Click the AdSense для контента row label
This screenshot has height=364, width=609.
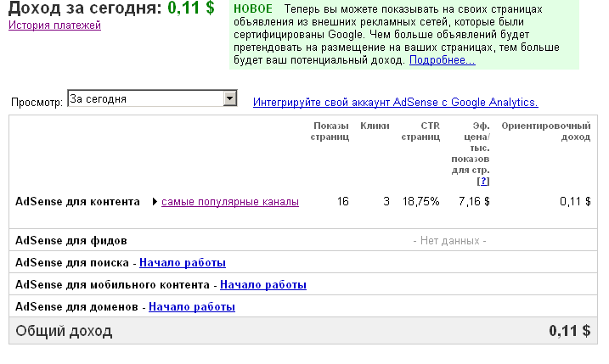(x=77, y=202)
